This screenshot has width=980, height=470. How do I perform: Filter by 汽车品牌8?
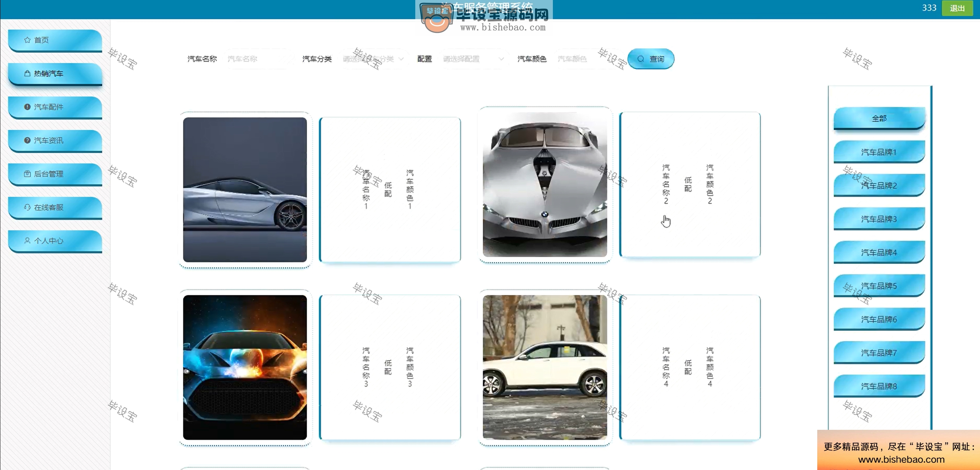(x=879, y=386)
